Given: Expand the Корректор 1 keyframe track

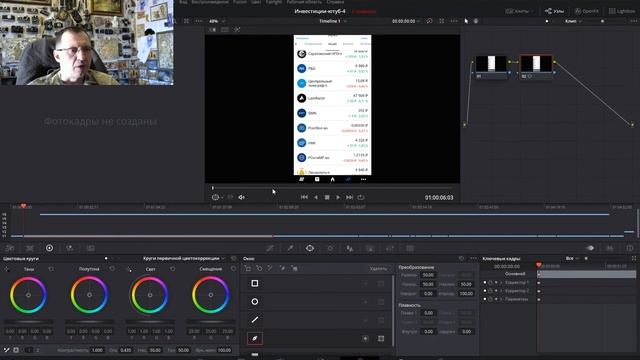Looking at the screenshot, I should point(501,282).
